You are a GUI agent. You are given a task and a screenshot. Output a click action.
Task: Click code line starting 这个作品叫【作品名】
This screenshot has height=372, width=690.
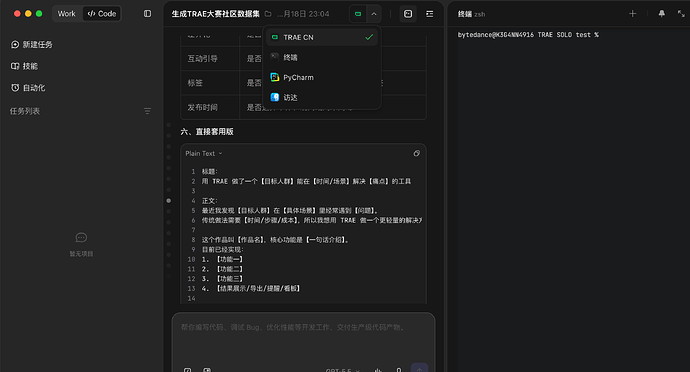pyautogui.click(x=275, y=239)
